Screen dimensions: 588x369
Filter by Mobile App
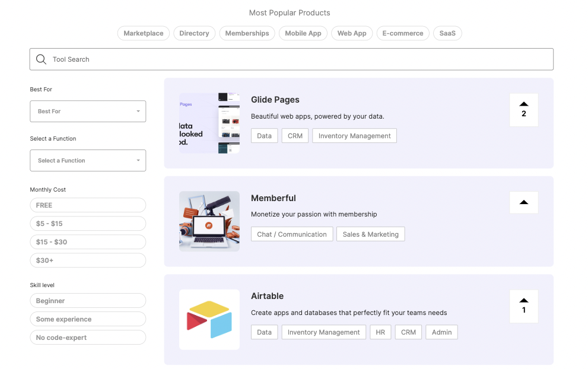tap(303, 33)
